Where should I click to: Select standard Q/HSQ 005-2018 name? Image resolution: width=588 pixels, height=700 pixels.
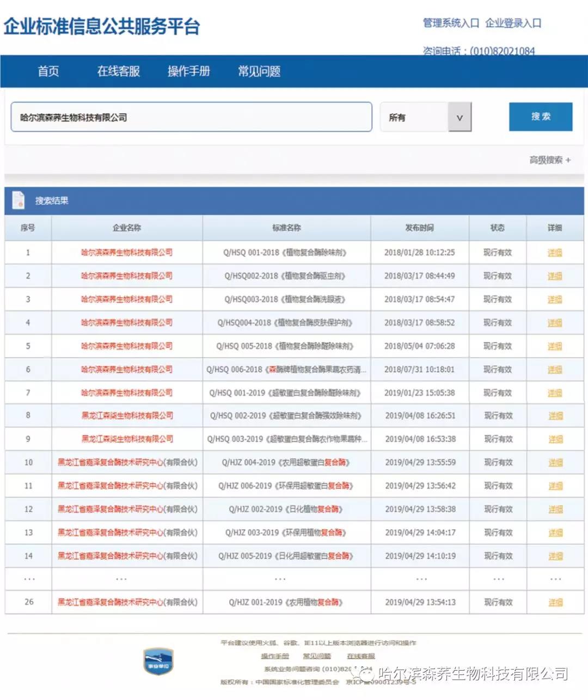tap(285, 346)
